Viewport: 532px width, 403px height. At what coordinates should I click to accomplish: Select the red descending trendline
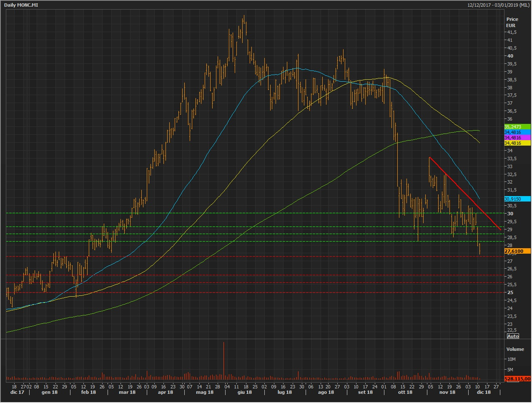click(x=465, y=193)
